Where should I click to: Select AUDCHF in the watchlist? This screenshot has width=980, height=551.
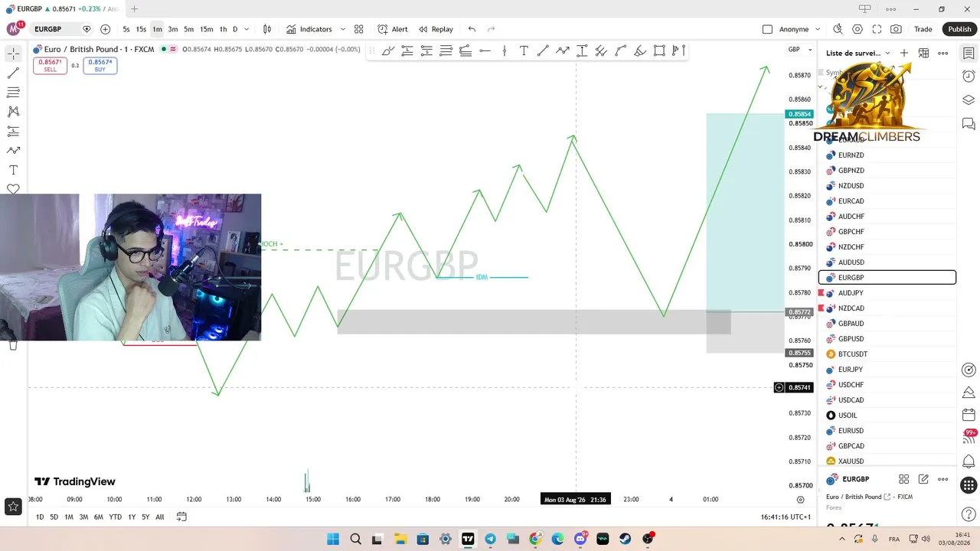(x=887, y=217)
